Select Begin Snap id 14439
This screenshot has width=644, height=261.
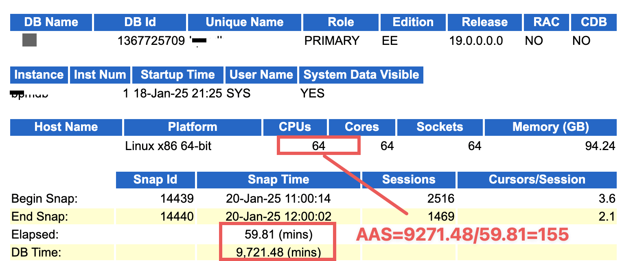(x=177, y=199)
